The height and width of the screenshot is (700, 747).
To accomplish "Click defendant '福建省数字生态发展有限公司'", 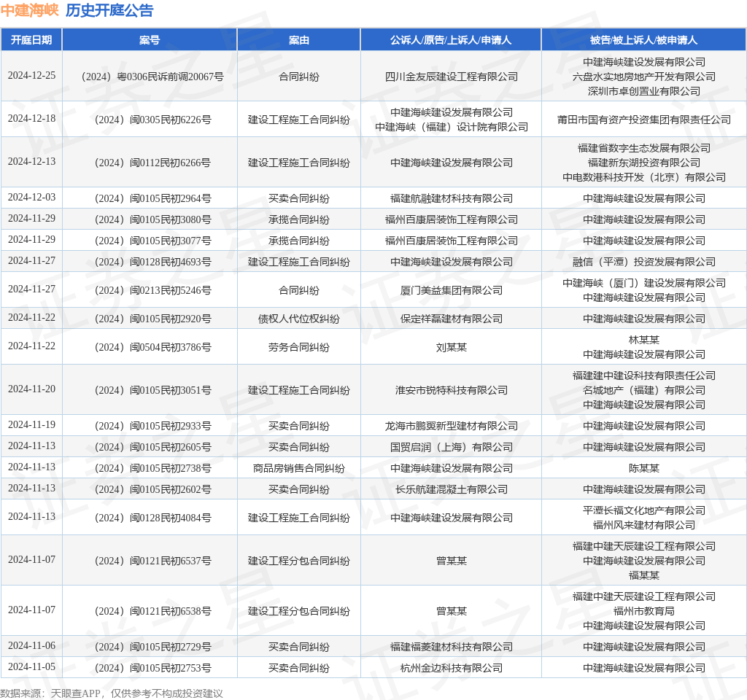I will (x=643, y=148).
